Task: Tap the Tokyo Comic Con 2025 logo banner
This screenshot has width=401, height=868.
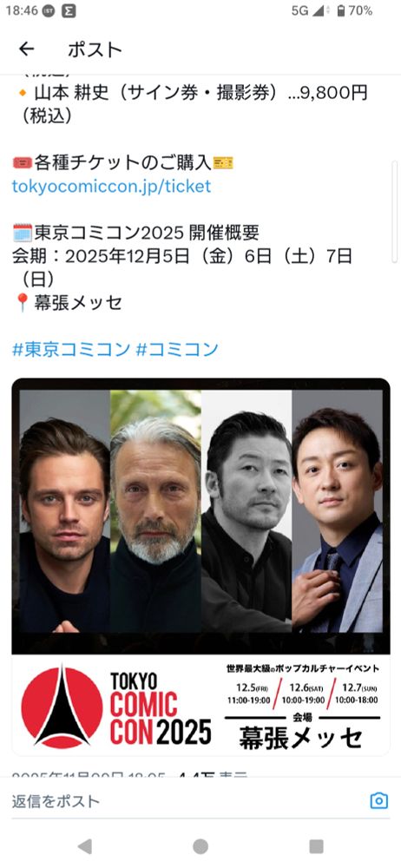Action: 200,705
